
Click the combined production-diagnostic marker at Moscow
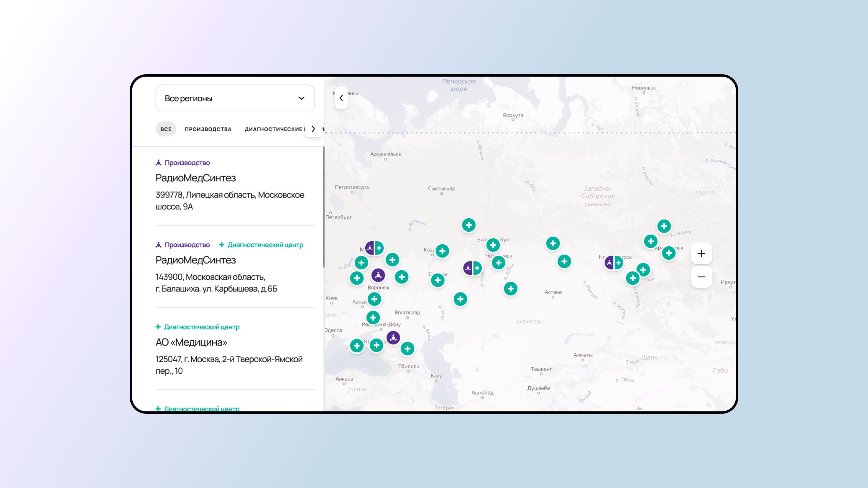pyautogui.click(x=374, y=248)
